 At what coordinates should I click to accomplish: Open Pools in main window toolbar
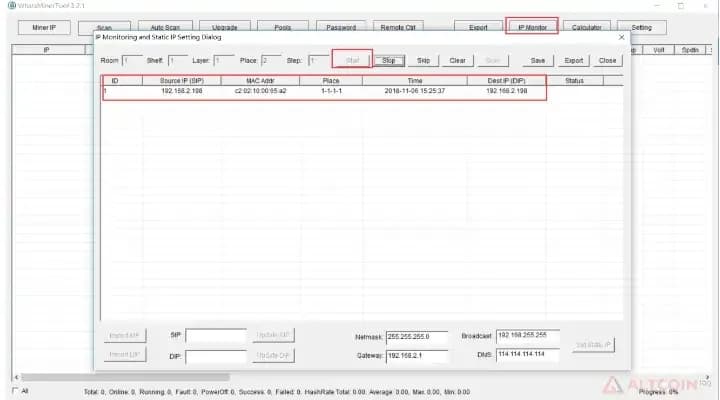[x=282, y=28]
